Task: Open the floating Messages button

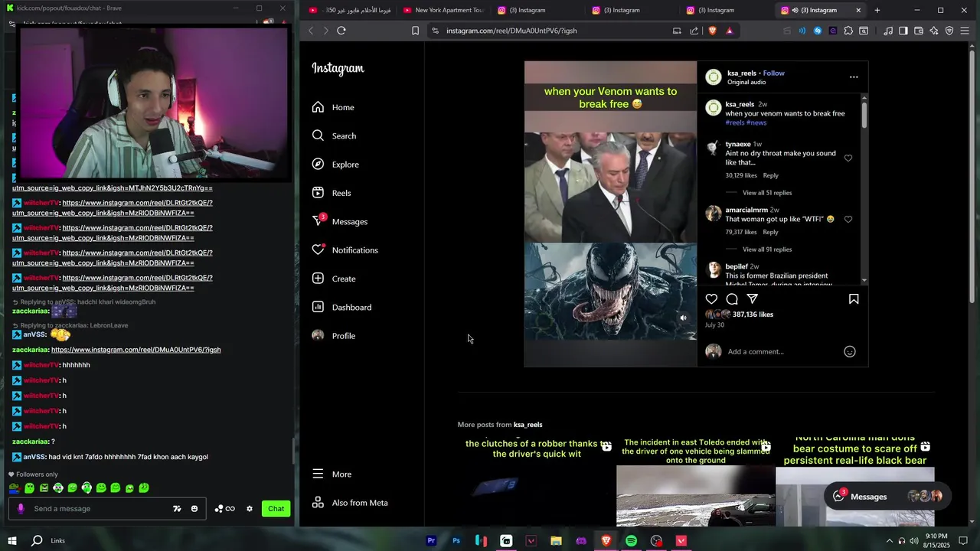Action: [887, 497]
